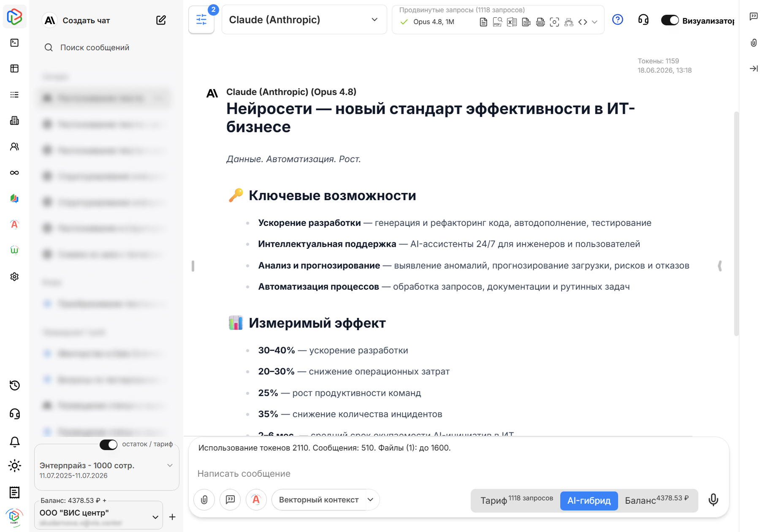Click the building/organization icon in sidebar
This screenshot has height=532, width=768.
click(x=14, y=121)
